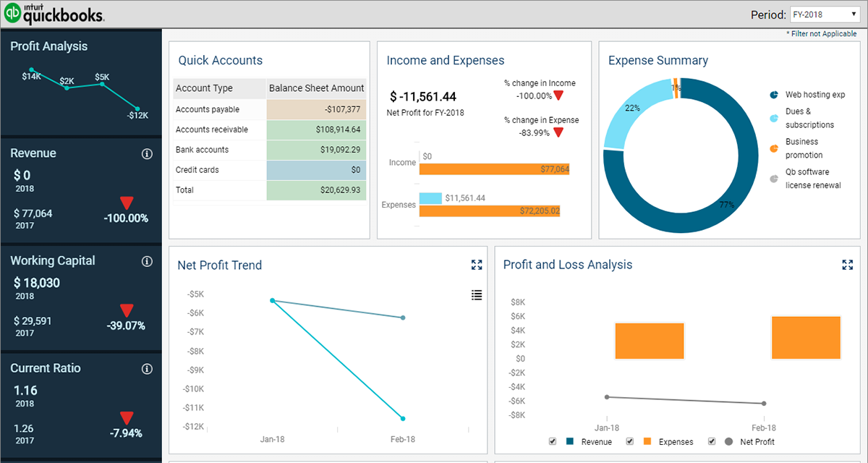Click the red decline arrow under Revenue

click(127, 203)
